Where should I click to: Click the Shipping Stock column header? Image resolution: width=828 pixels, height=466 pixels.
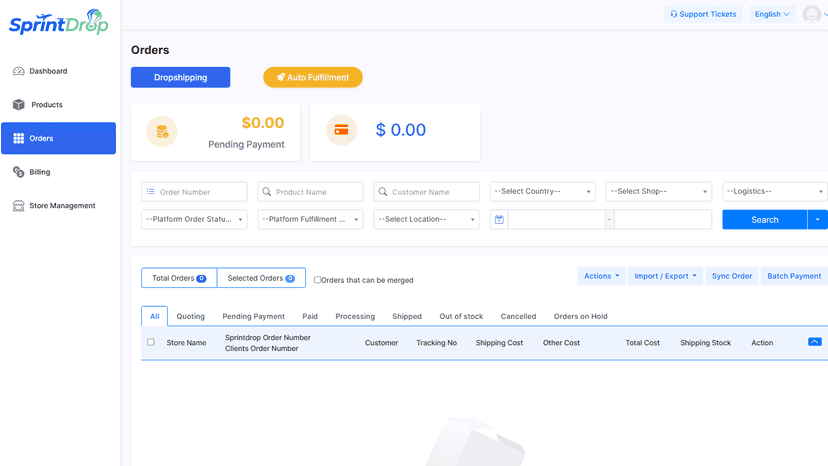coord(705,343)
